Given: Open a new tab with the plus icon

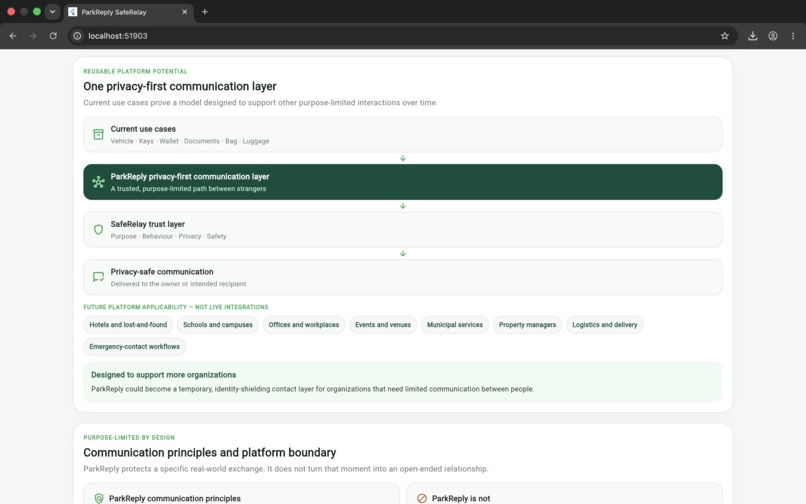Looking at the screenshot, I should click(x=205, y=12).
